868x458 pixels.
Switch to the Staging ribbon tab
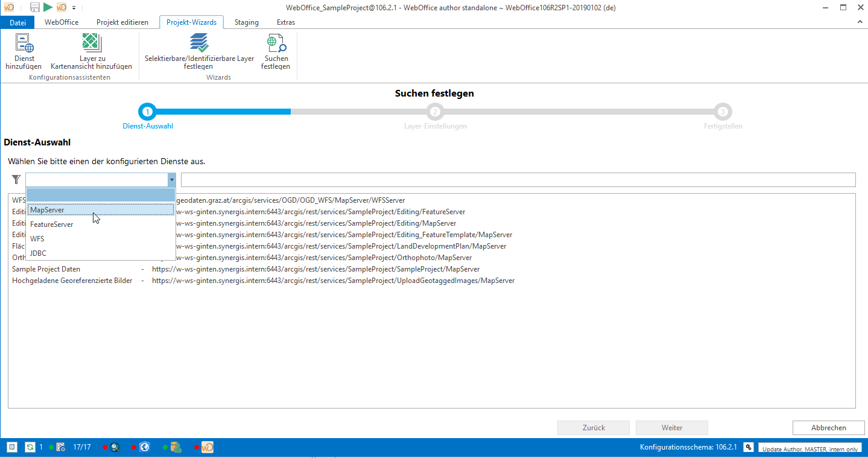tap(246, 22)
